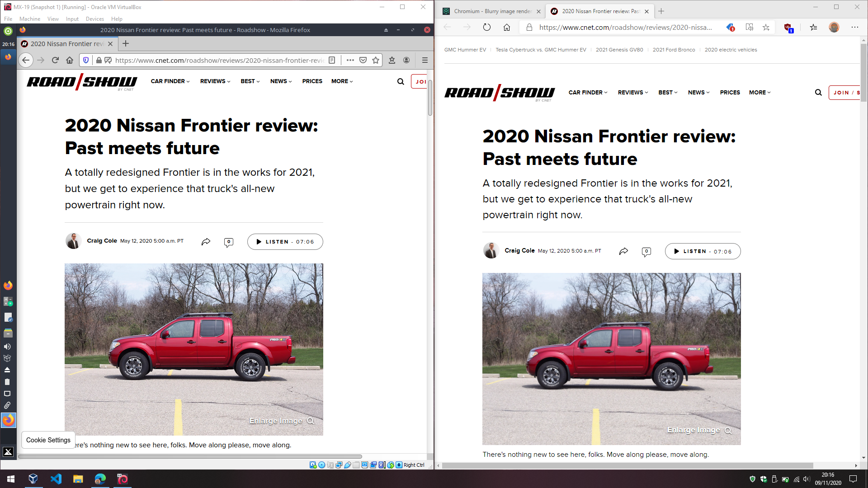This screenshot has width=868, height=488.
Task: Click Firefox reload page icon
Action: pos(55,60)
